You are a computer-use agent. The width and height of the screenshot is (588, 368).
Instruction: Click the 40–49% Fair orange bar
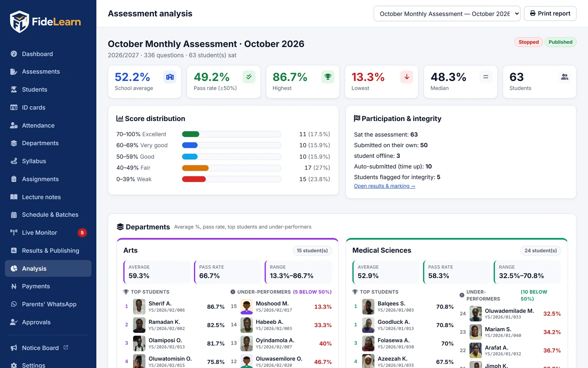pyautogui.click(x=196, y=168)
